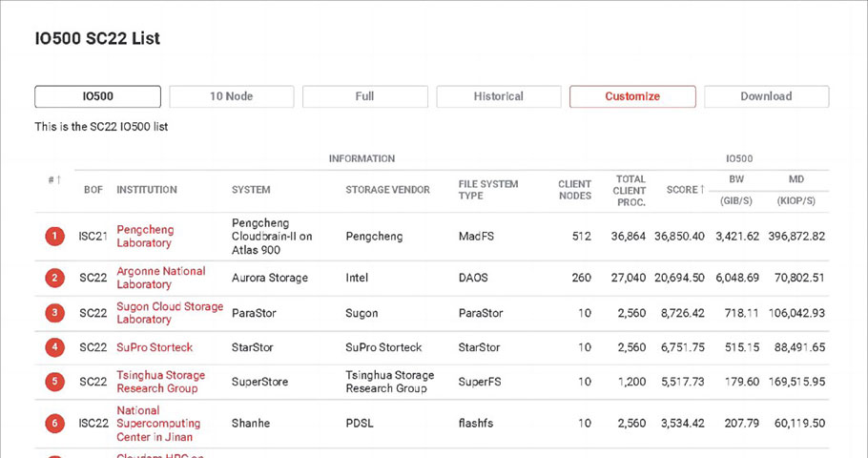Open the Full list tab
Image resolution: width=868 pixels, height=458 pixels.
coord(364,96)
